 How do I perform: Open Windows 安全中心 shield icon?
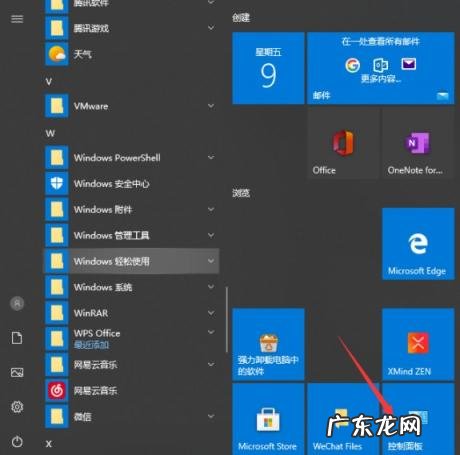tap(57, 183)
